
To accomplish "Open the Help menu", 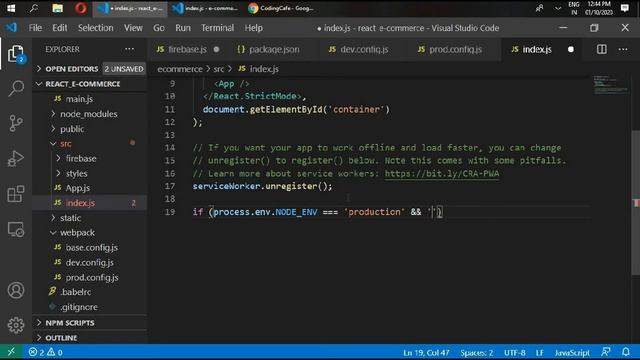I will coord(253,28).
